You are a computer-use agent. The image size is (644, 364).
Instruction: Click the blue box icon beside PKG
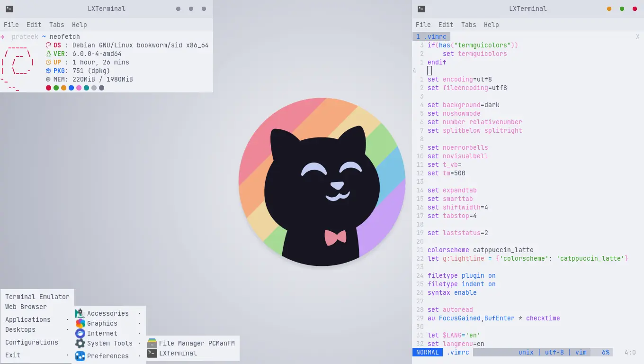(48, 71)
